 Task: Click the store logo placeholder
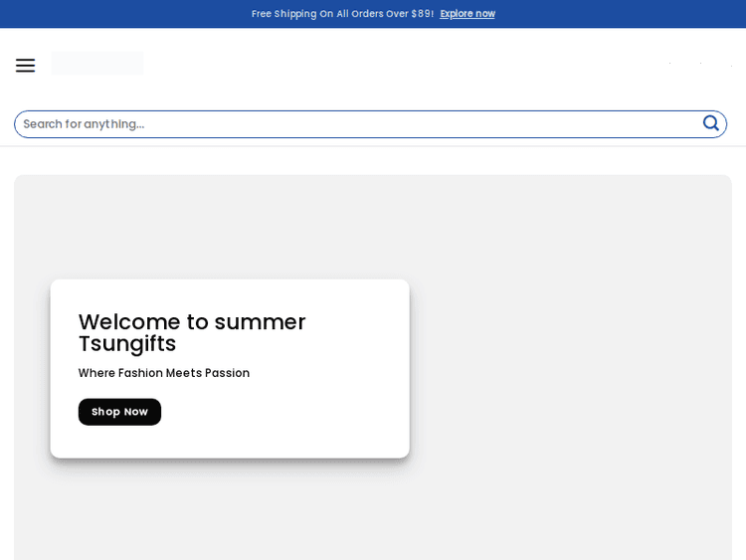(97, 64)
